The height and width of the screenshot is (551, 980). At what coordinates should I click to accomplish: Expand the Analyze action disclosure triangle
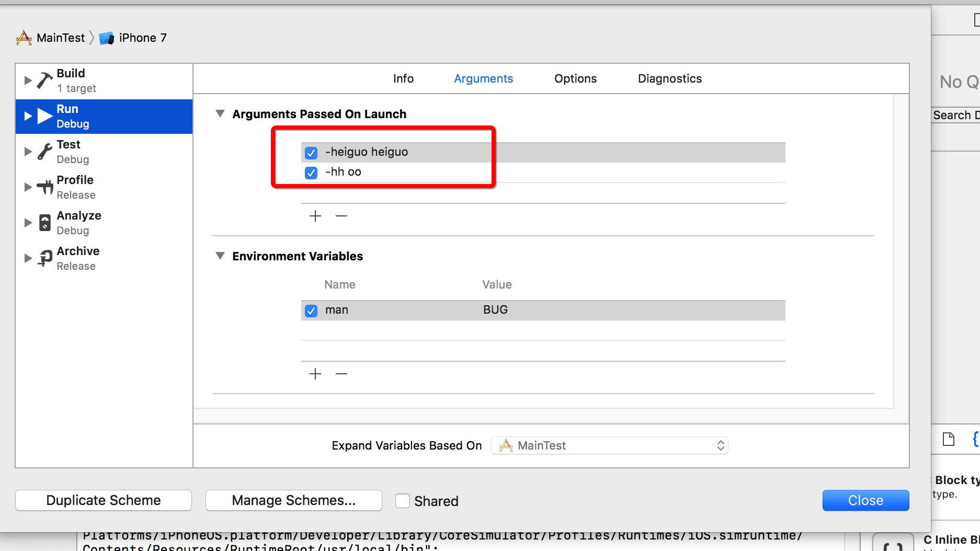click(x=28, y=223)
